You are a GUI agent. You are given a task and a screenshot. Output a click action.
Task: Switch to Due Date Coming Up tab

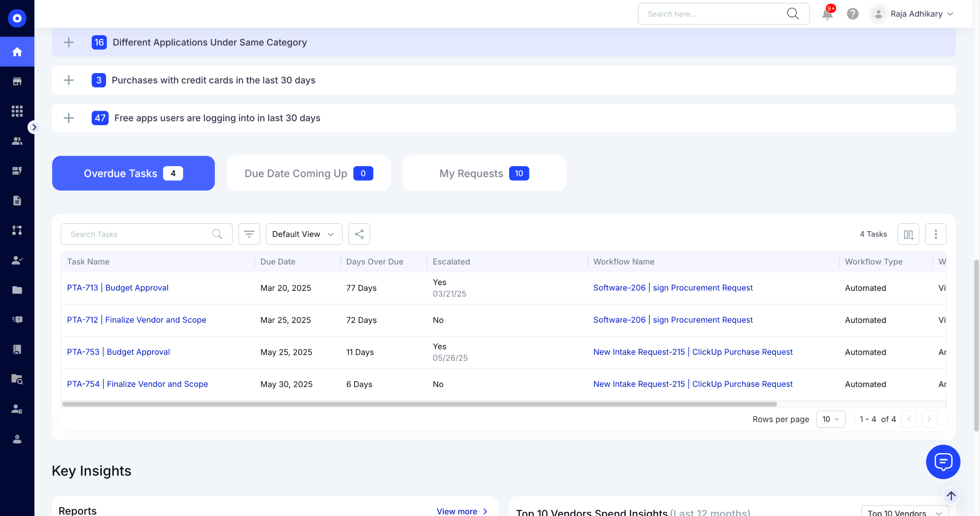(x=309, y=173)
